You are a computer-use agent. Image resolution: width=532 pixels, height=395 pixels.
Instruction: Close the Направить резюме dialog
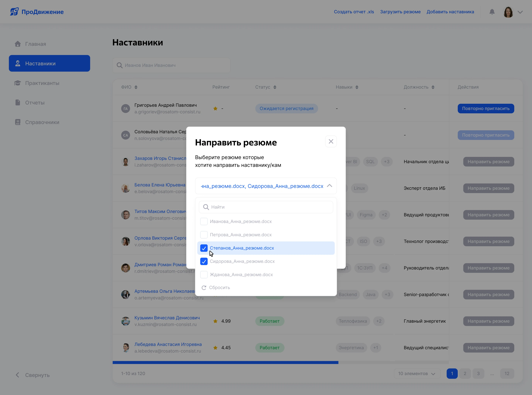331,142
